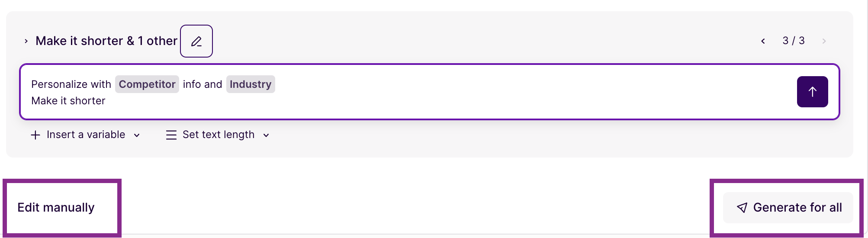Screen dimensions: 868x238
Task: Go to the next prompt version arrow
Action: pyautogui.click(x=824, y=41)
